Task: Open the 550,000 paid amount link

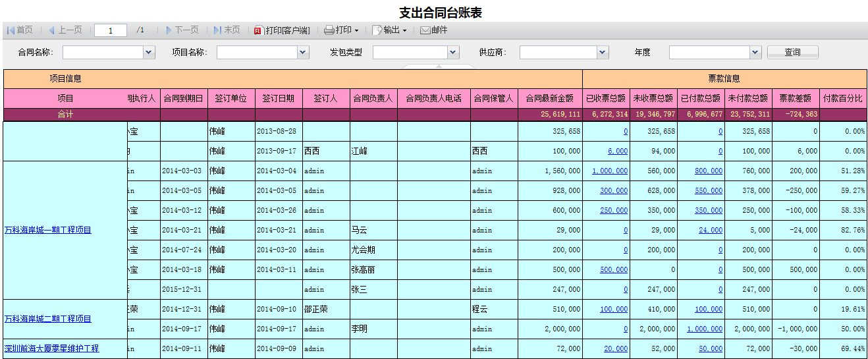Action: coord(709,191)
